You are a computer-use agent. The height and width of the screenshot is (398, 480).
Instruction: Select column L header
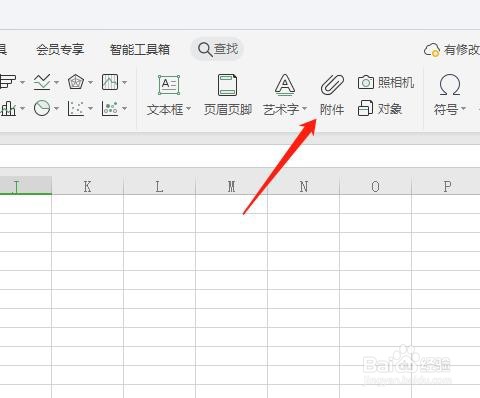[159, 186]
